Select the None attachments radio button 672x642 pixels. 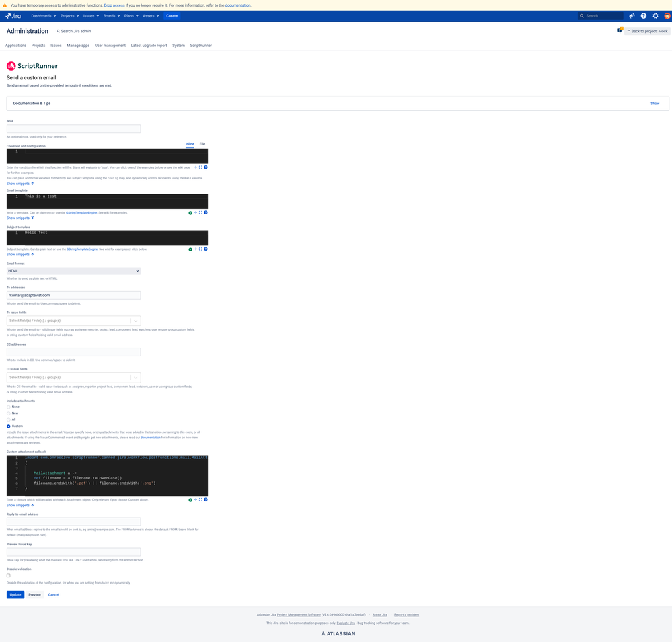[x=9, y=407]
